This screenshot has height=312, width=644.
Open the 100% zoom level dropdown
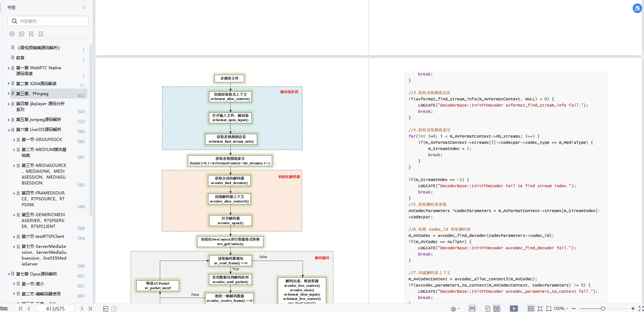click(561, 309)
